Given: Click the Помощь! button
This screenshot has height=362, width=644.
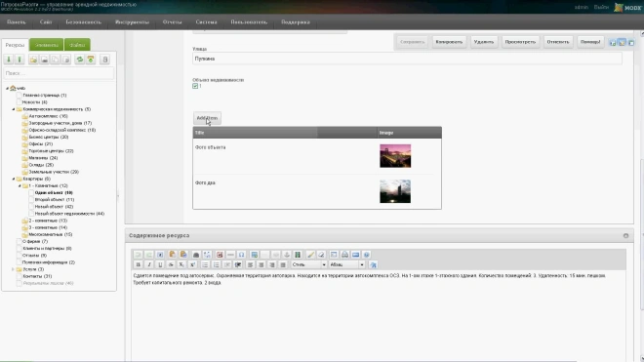Looking at the screenshot, I should [x=590, y=42].
